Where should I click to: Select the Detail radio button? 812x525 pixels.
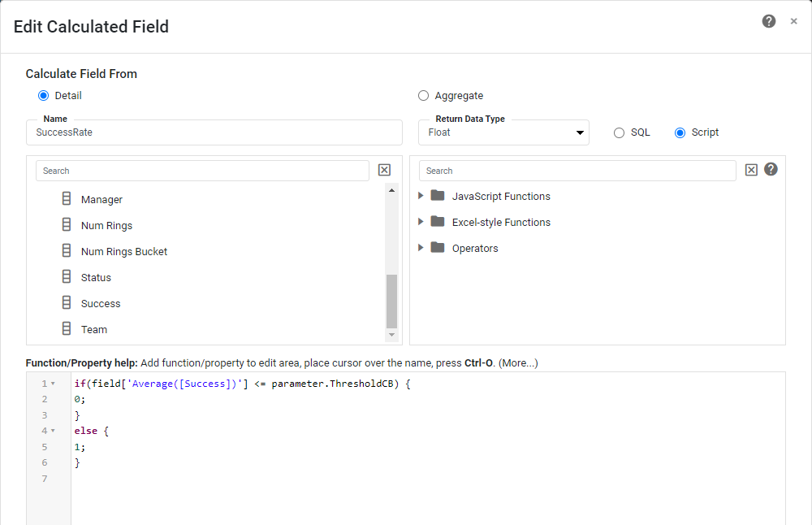[44, 95]
